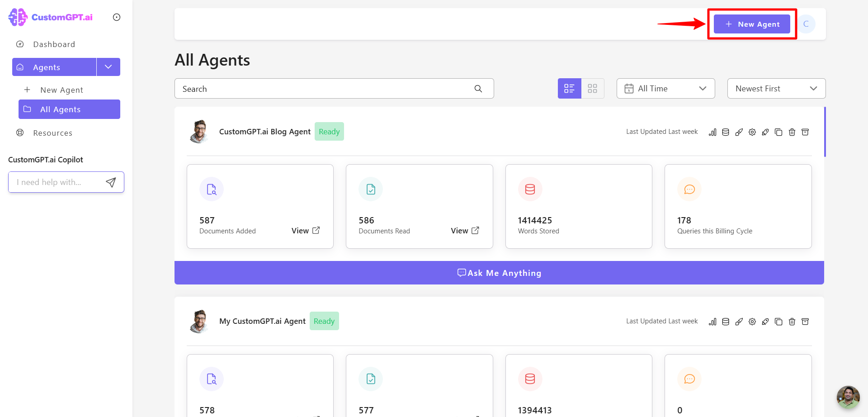Send the Copilot message with paper plane icon
This screenshot has height=417, width=868.
[111, 182]
